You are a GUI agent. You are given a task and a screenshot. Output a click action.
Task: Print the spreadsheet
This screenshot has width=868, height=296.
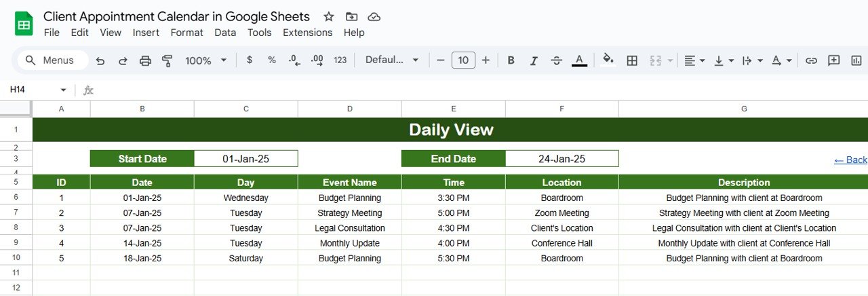(x=145, y=60)
